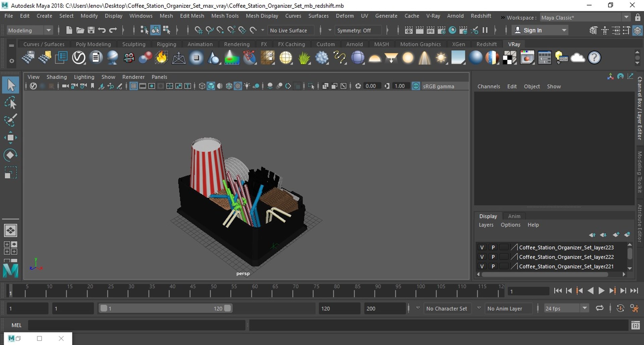
Task: Toggle visibility V of layer223
Action: 482,247
